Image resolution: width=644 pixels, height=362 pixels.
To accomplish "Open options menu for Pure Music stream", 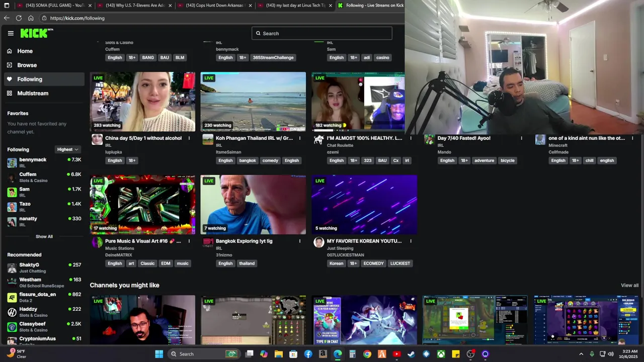I will click(189, 241).
